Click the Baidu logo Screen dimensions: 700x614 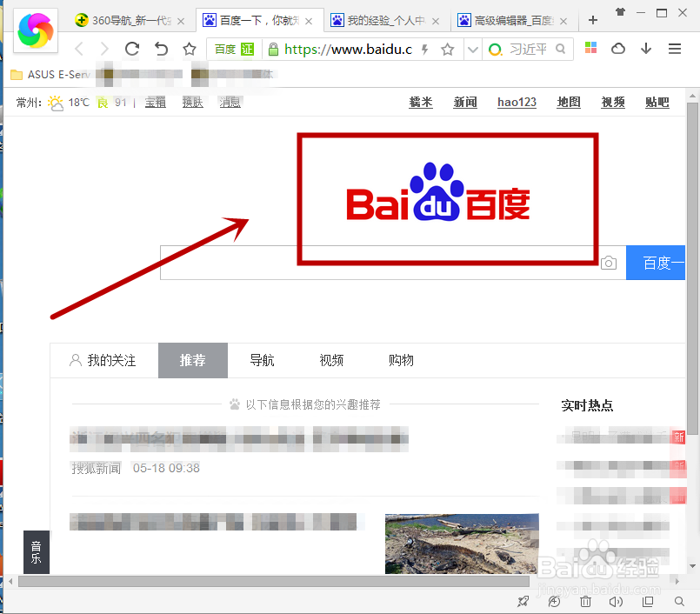[438, 192]
